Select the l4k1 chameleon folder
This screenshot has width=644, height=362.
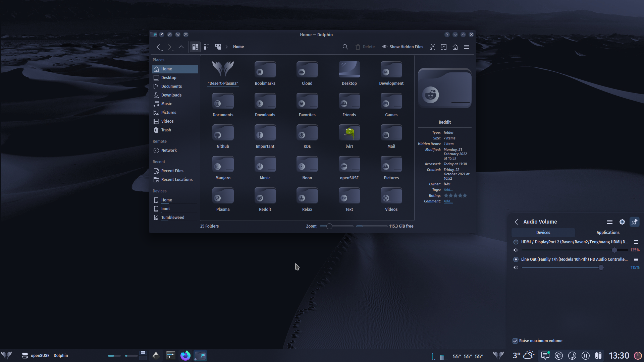[349, 133]
